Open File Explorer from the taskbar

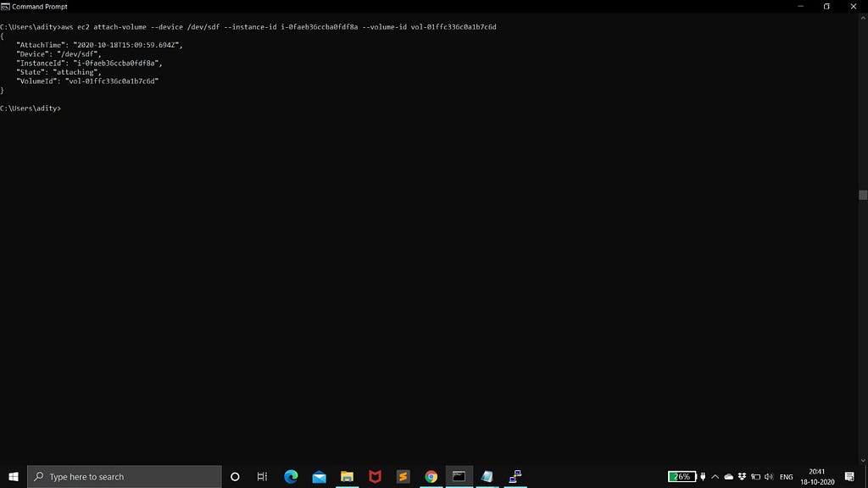click(x=347, y=476)
